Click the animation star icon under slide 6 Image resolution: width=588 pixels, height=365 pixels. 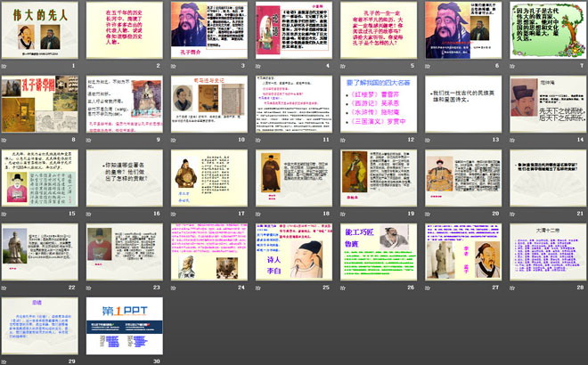tap(428, 66)
